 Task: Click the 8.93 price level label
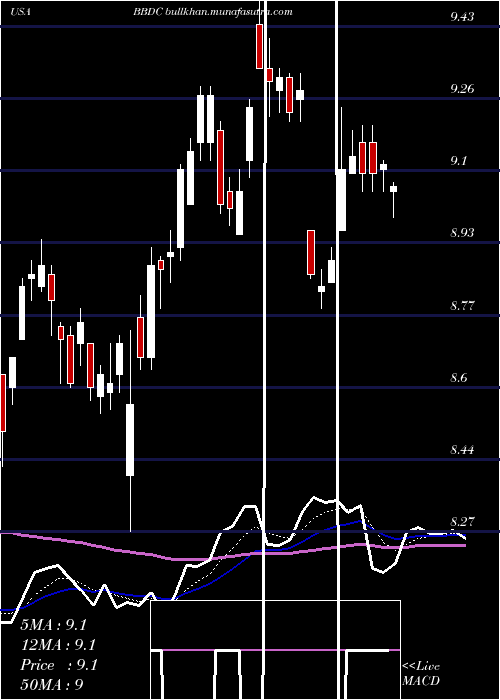[x=462, y=233]
